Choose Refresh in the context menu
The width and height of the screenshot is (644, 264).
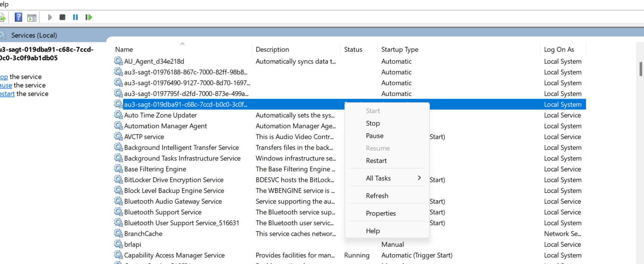point(387,196)
